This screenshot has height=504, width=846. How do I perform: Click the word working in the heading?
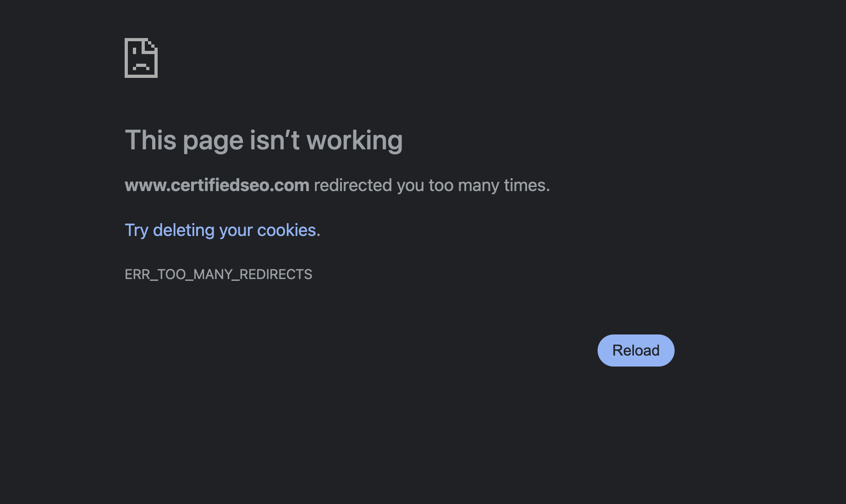pos(354,140)
